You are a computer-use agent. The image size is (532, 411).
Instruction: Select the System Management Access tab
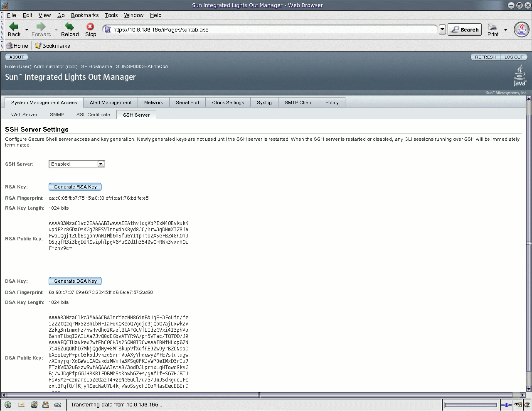pyautogui.click(x=44, y=103)
